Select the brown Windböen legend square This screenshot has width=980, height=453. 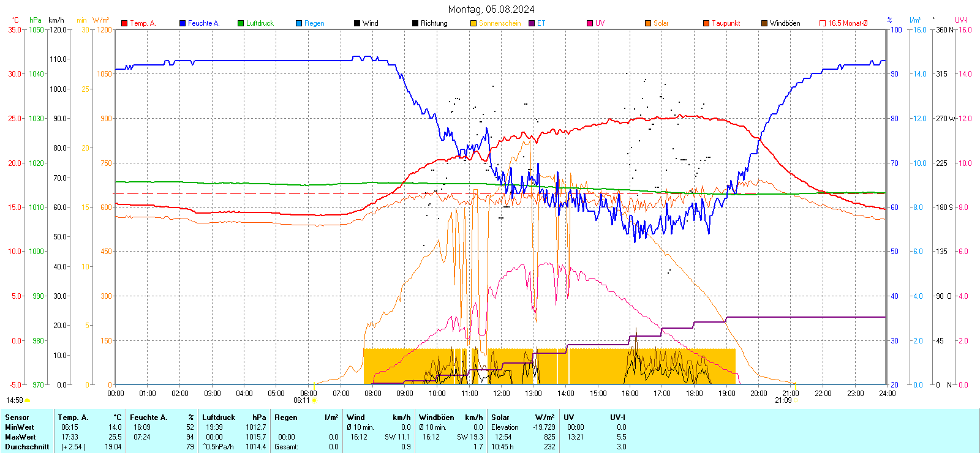coord(764,23)
